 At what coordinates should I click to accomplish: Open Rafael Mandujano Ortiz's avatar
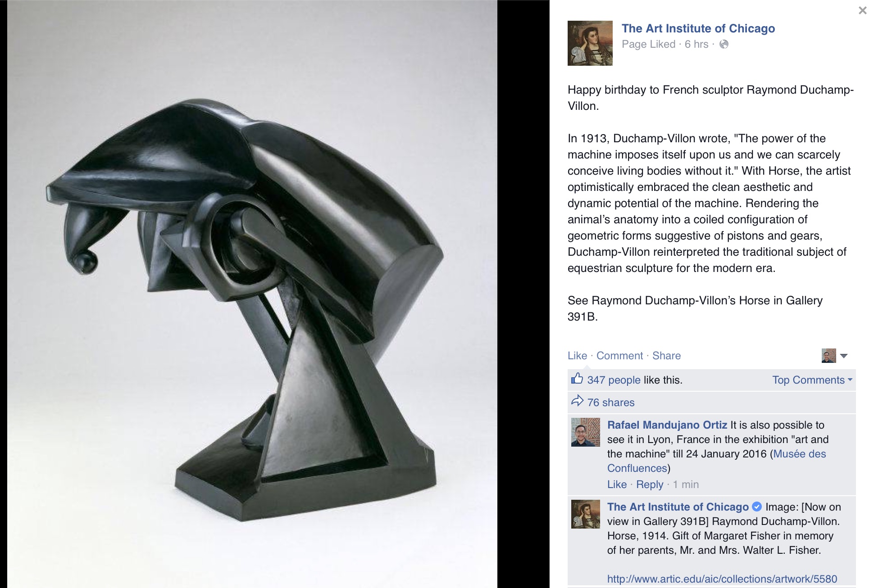tap(586, 432)
